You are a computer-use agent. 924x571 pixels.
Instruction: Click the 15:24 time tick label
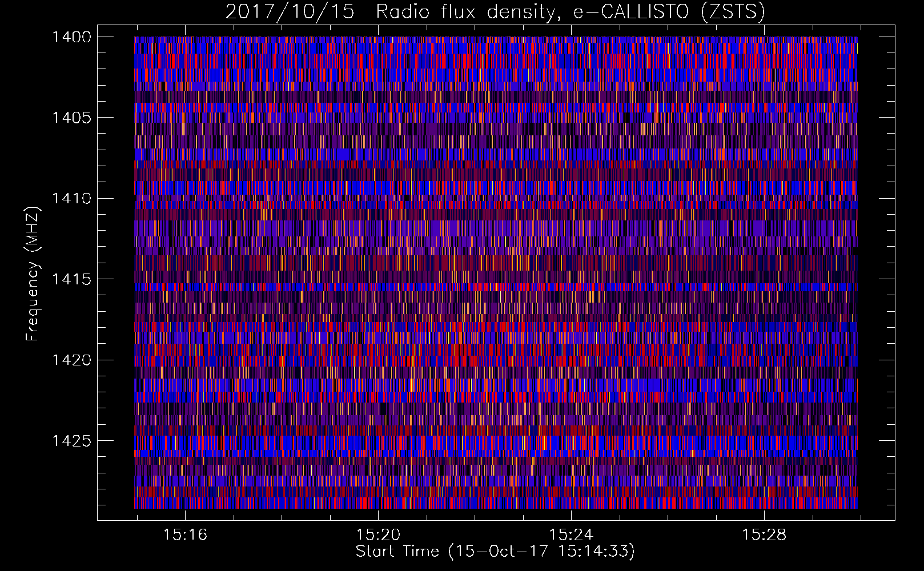(x=571, y=535)
